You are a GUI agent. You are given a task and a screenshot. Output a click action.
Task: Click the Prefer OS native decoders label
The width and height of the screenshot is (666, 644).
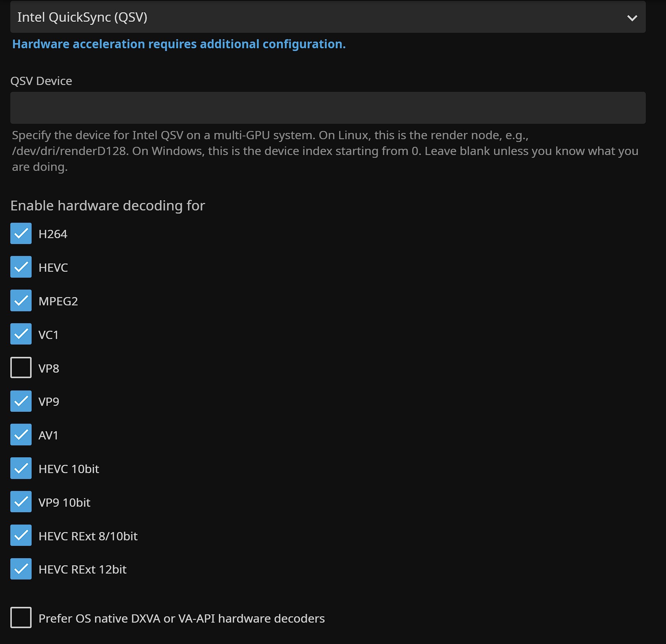[x=182, y=619]
